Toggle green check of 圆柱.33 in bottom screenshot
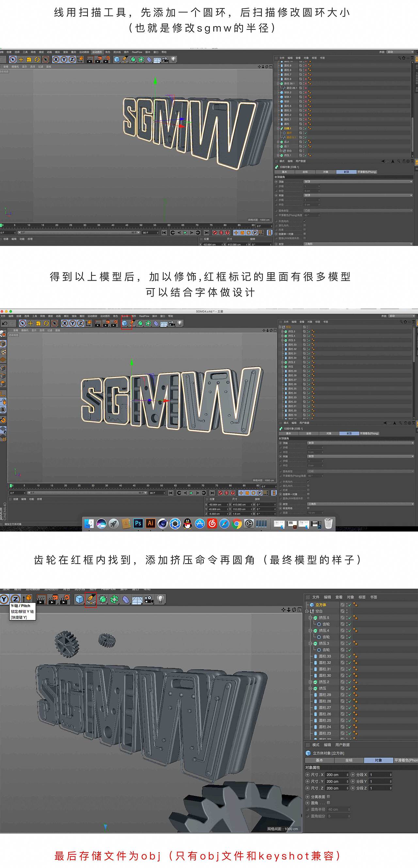Image resolution: width=418 pixels, height=868 pixels. (349, 656)
